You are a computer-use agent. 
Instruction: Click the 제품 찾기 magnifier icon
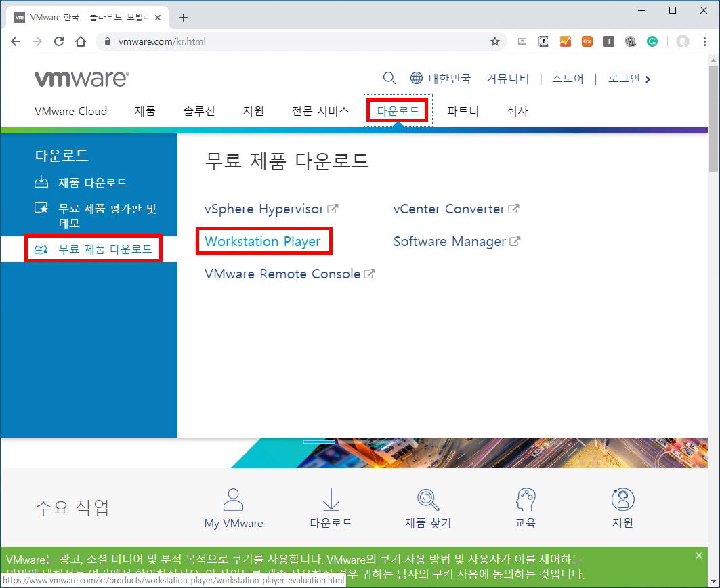tap(427, 498)
